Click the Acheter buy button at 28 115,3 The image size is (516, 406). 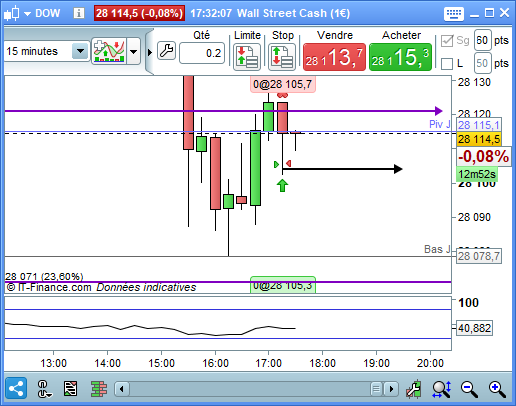[400, 57]
